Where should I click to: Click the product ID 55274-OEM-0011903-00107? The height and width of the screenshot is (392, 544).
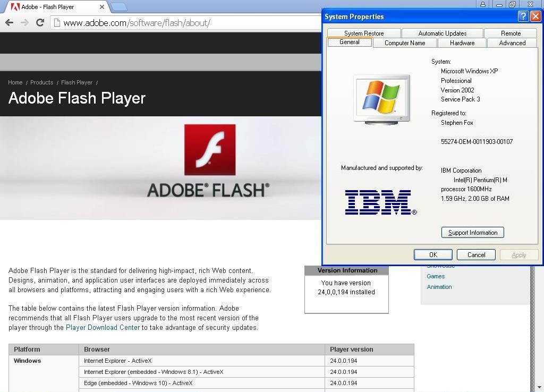pos(477,141)
